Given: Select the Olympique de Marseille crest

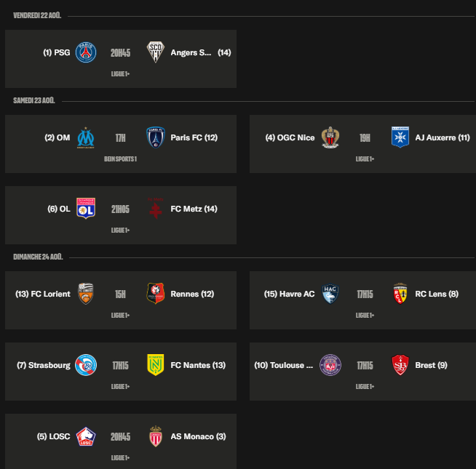Looking at the screenshot, I should [86, 137].
